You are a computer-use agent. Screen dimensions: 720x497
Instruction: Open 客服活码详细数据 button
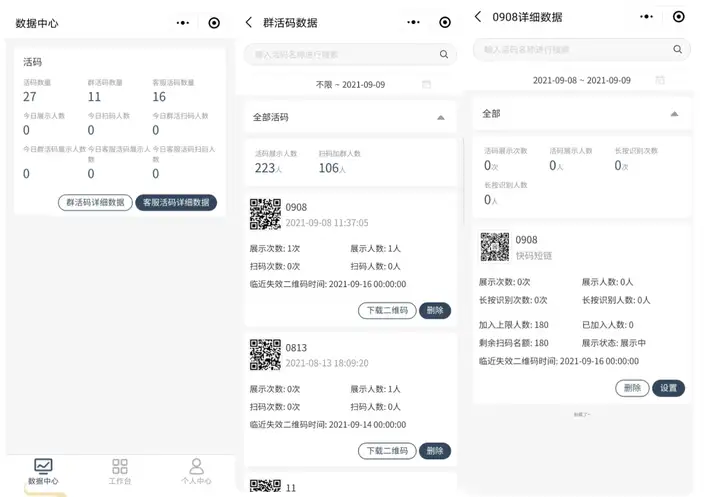click(x=176, y=203)
